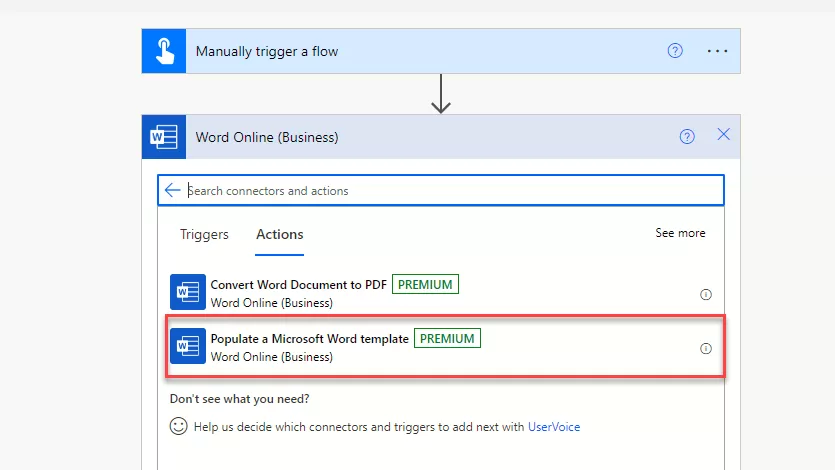Select Populate a Microsoft Word template action
This screenshot has width=835, height=470.
click(309, 339)
